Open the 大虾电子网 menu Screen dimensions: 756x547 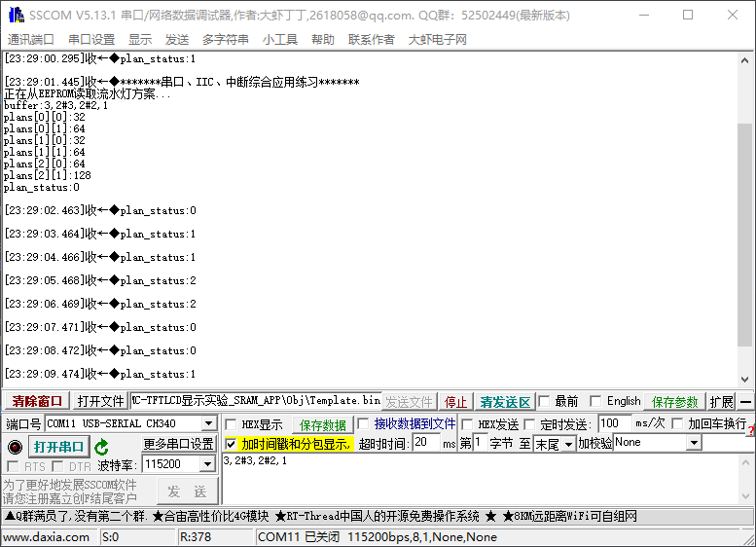(x=437, y=40)
